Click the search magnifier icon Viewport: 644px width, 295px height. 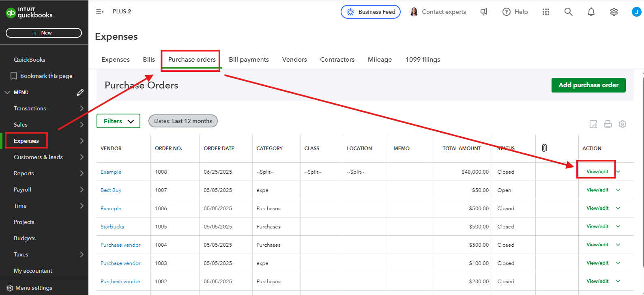[568, 12]
